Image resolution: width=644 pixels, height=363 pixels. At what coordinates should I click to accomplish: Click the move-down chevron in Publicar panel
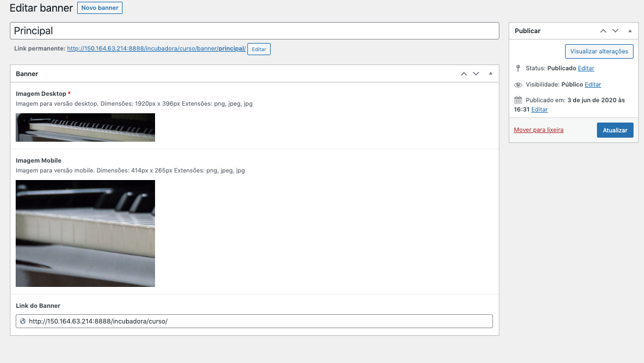[x=616, y=31]
